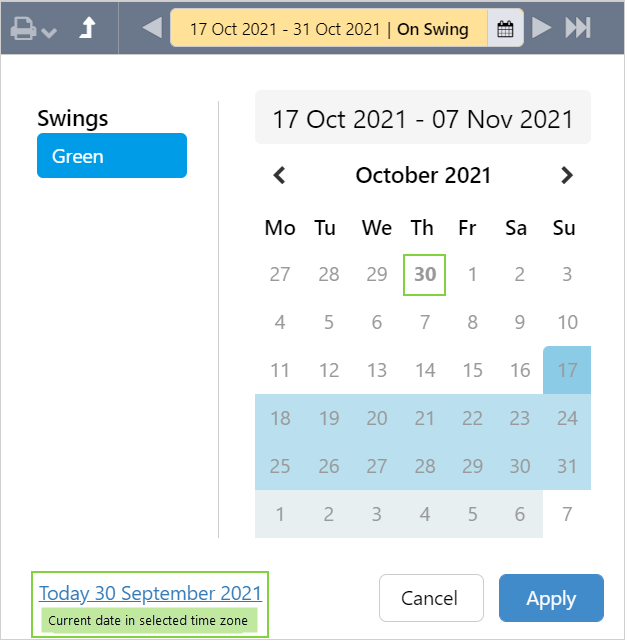Choose October 25 in the calendar

(280, 466)
